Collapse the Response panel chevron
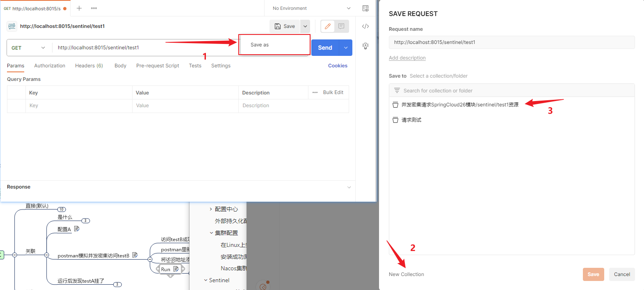The width and height of the screenshot is (644, 290). point(349,187)
